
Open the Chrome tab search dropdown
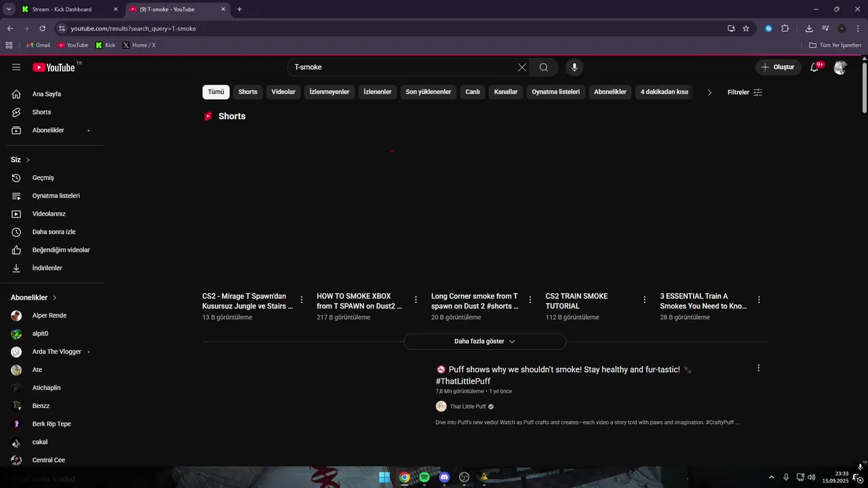9,9
